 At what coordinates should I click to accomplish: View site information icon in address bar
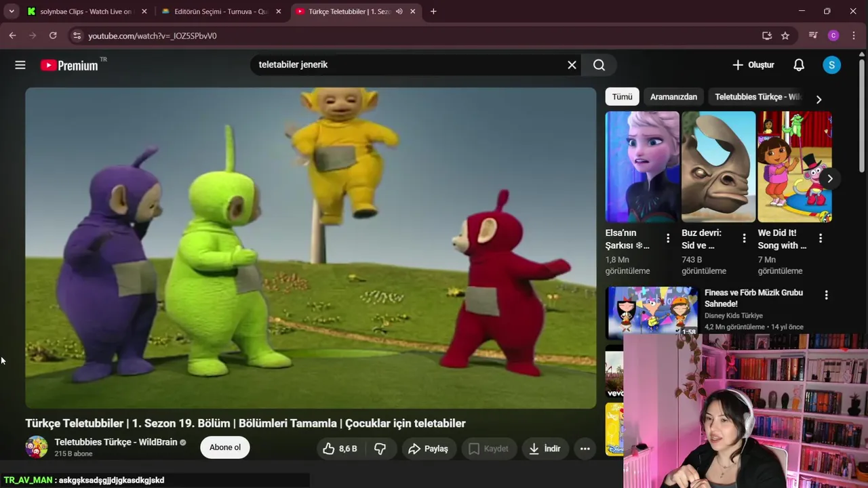click(77, 36)
